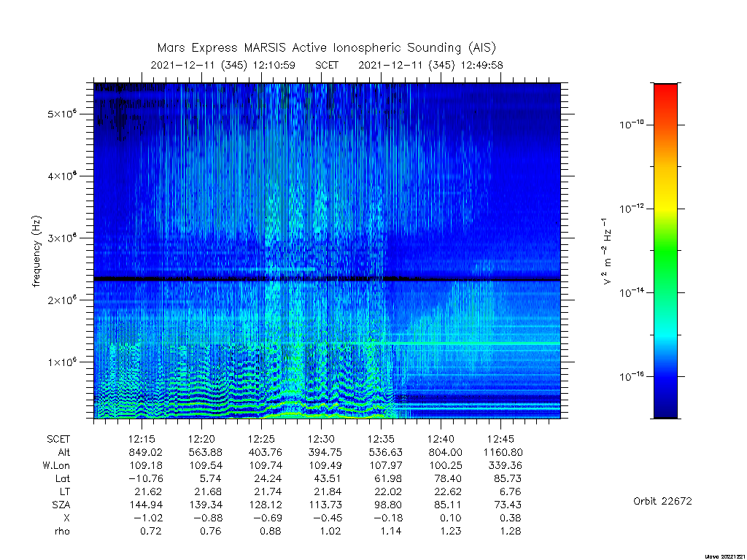Click the altitude value 394.75
Viewport: 747px width, 560px height.
(x=325, y=452)
